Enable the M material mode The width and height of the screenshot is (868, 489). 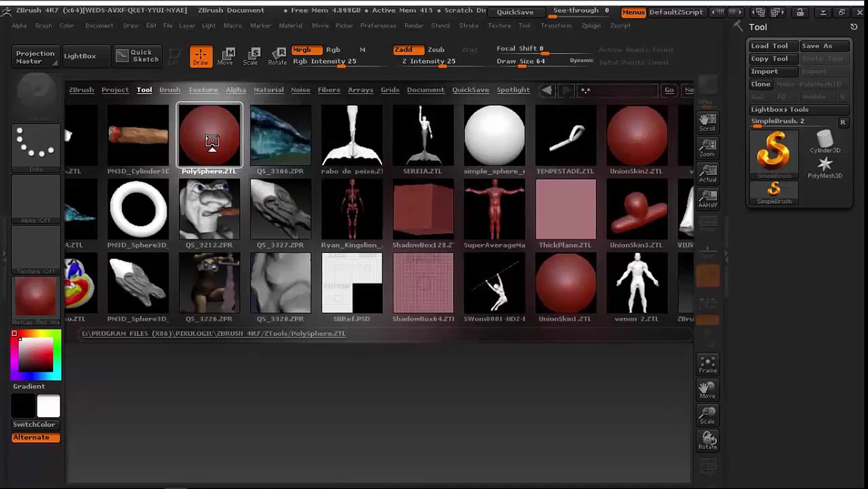(x=362, y=49)
